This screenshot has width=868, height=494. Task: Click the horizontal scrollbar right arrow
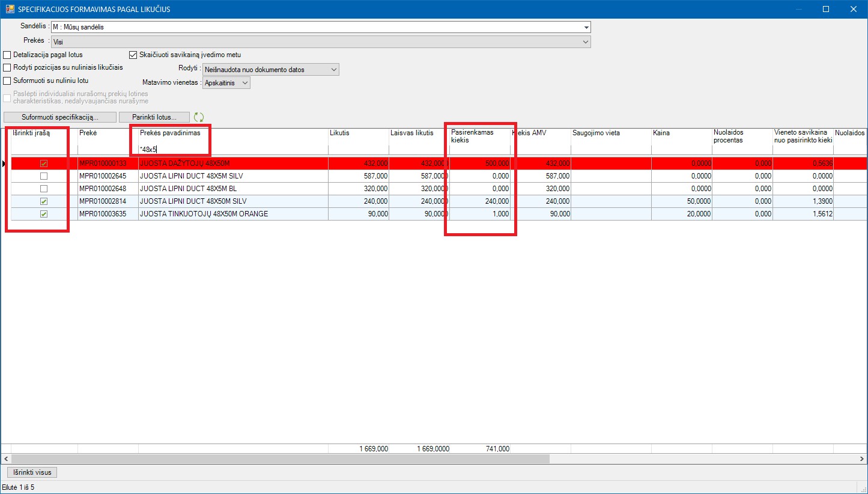862,459
